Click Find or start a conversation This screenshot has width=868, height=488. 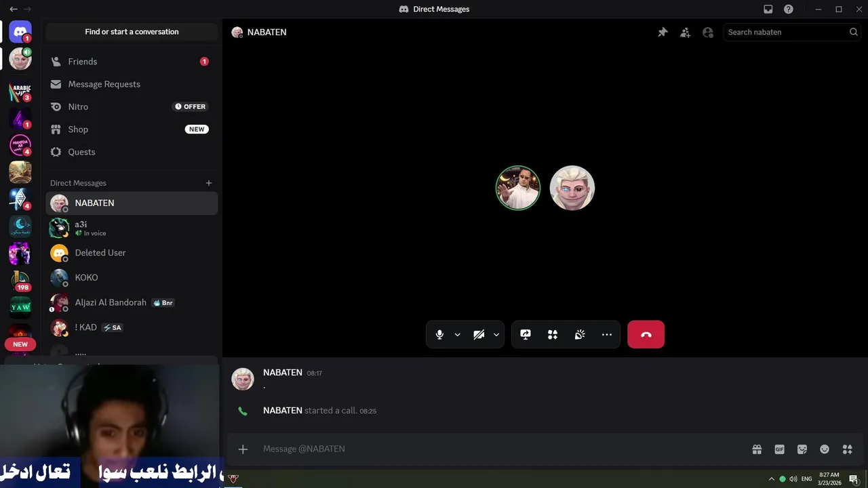[132, 32]
